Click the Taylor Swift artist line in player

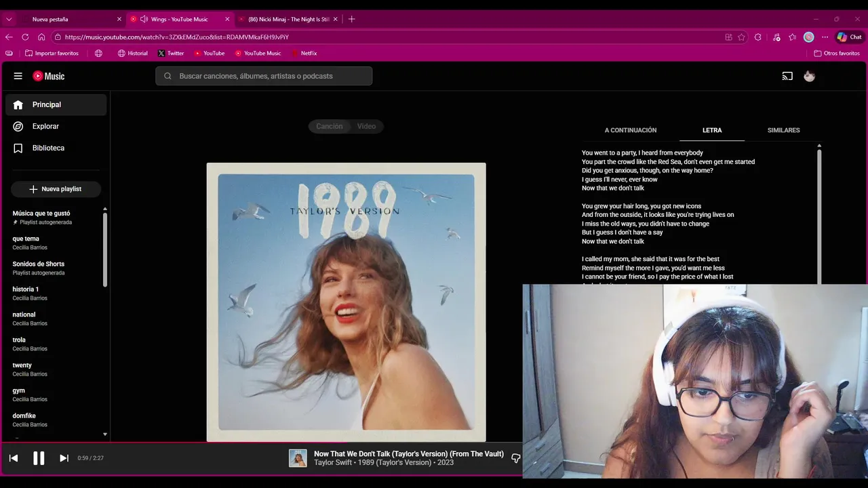click(x=384, y=463)
